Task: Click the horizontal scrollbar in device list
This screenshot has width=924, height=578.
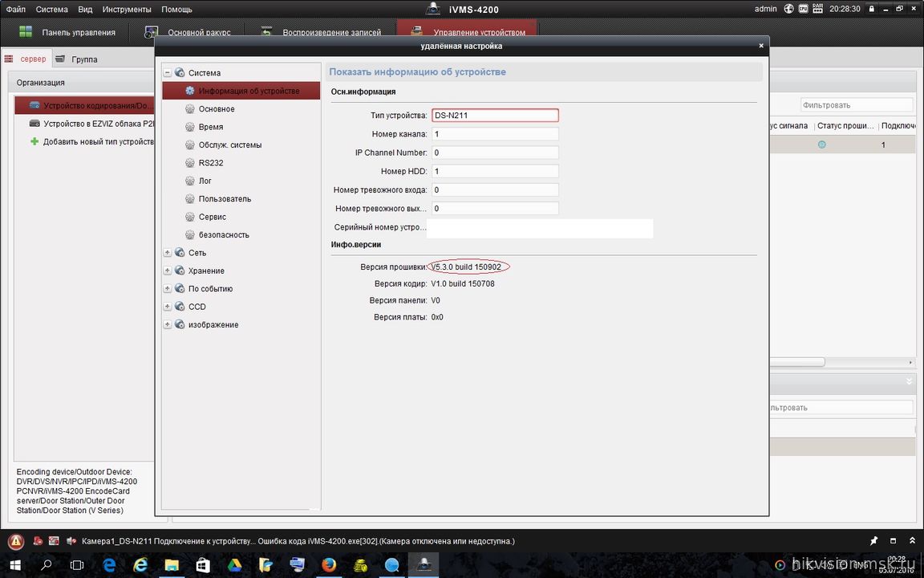Action: point(796,362)
